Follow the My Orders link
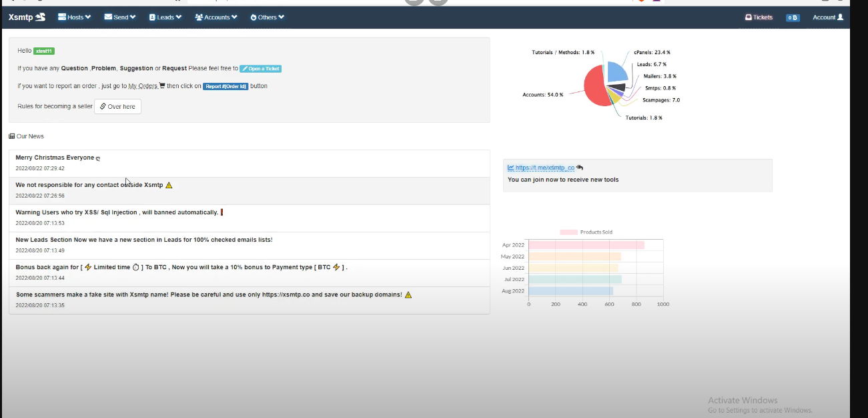868x418 pixels. pyautogui.click(x=147, y=86)
